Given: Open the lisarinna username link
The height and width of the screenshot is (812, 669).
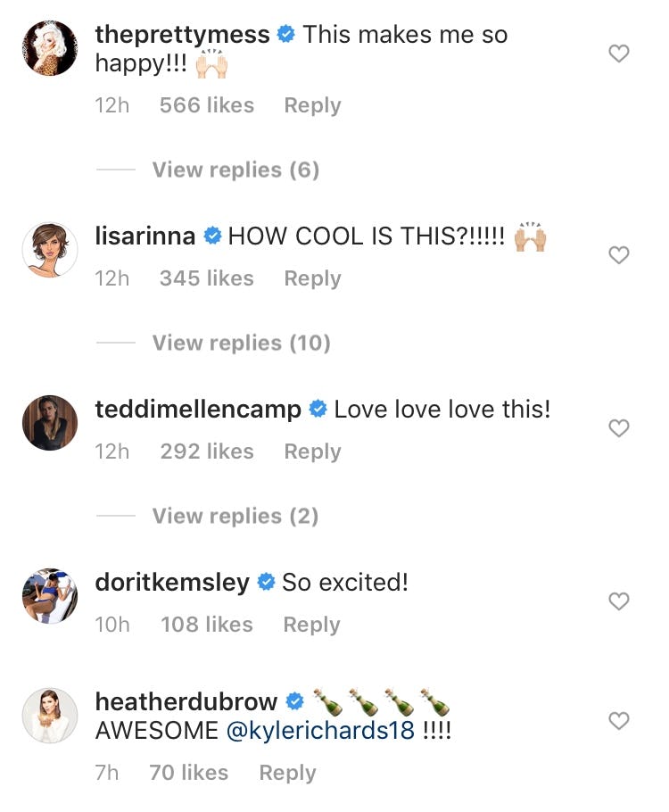Looking at the screenshot, I should click(x=145, y=236).
